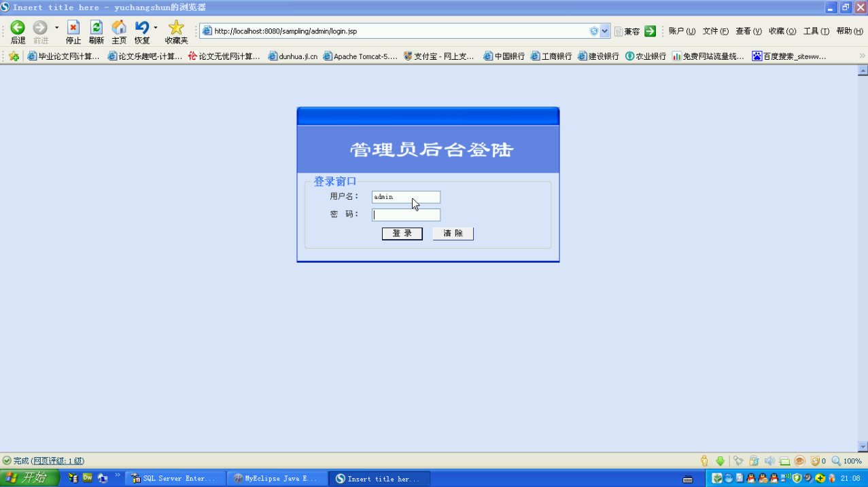This screenshot has height=487, width=868.
Task: Open the 毕业论文网计算 bookmark
Action: point(63,56)
